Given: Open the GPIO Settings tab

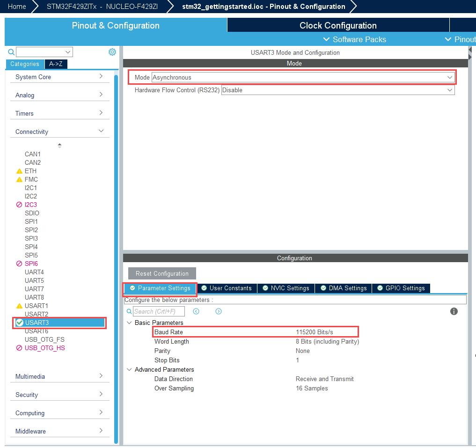Looking at the screenshot, I should 401,288.
